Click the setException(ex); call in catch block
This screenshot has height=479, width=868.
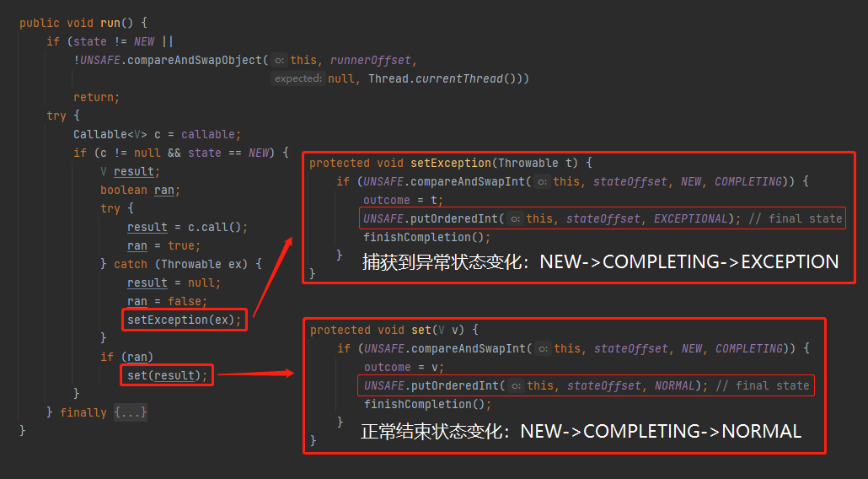(185, 320)
